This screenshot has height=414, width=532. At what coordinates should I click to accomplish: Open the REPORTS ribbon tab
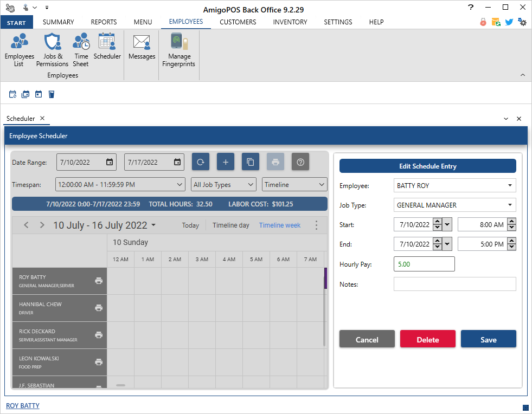(104, 22)
